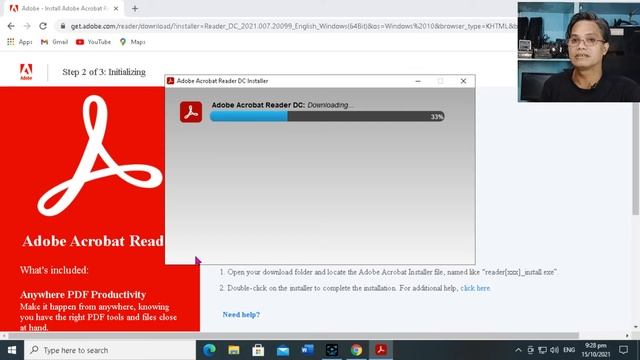Click installer title bar Acrobat icon
Viewport: 640px width, 360px height.
[171, 81]
